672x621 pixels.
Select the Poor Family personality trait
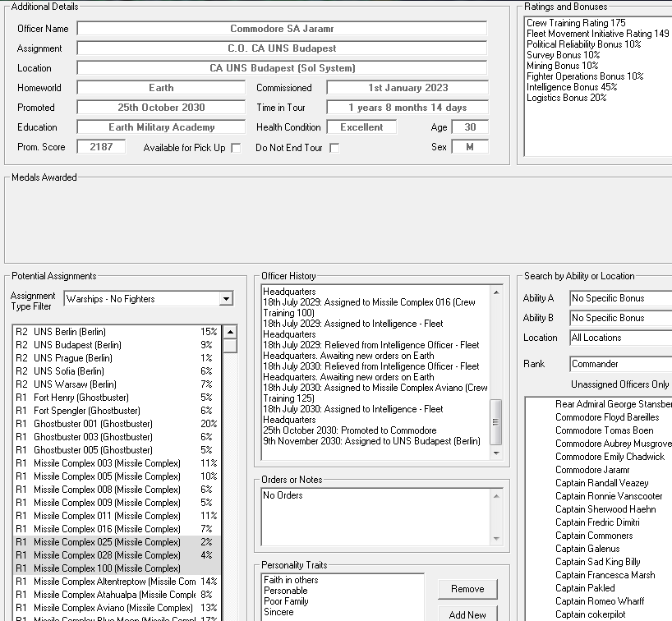click(x=286, y=601)
